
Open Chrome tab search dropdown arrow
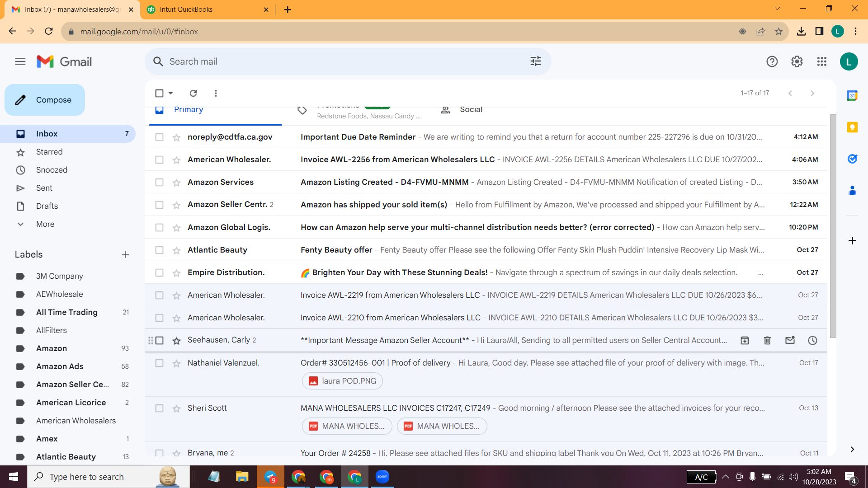(x=777, y=9)
